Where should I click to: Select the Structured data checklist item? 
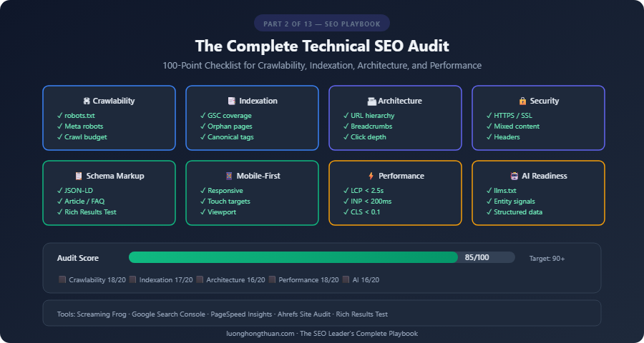pos(514,212)
